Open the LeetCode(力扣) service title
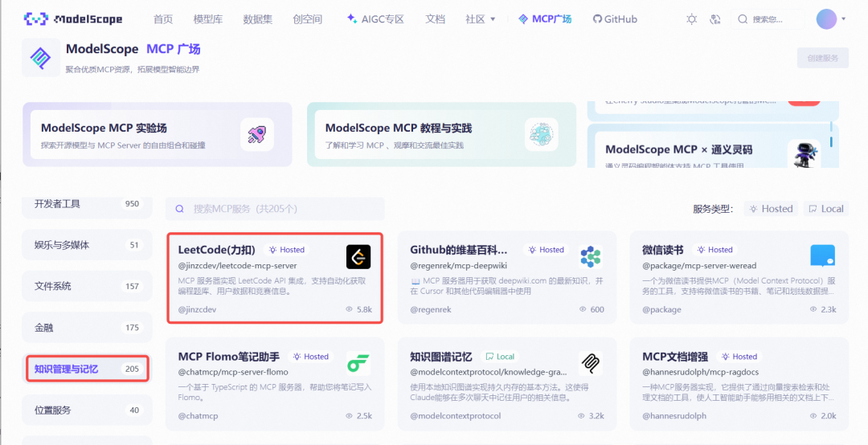 click(x=216, y=250)
